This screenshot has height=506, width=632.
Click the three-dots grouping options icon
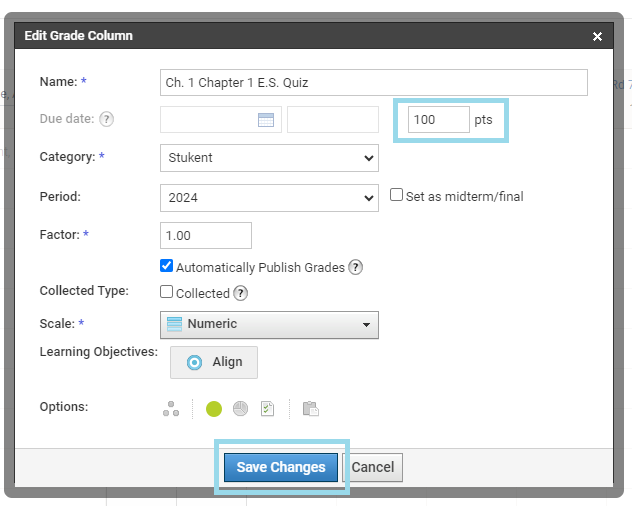pyautogui.click(x=171, y=409)
